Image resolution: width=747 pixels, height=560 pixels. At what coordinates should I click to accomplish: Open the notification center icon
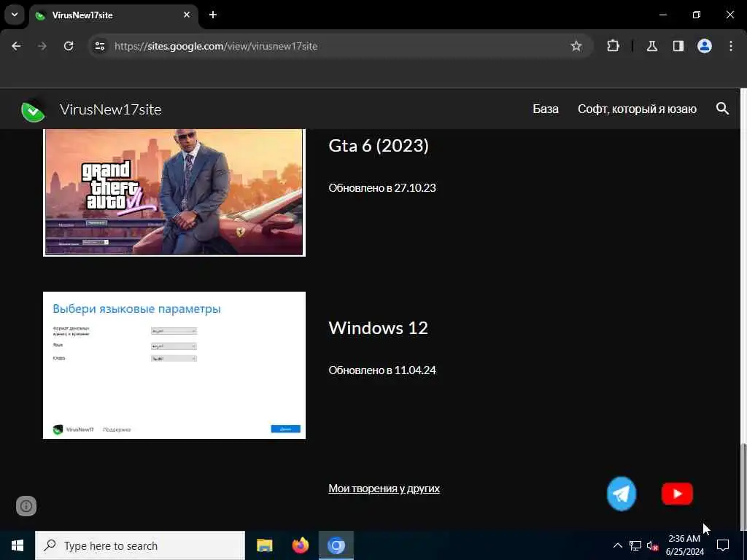723,545
